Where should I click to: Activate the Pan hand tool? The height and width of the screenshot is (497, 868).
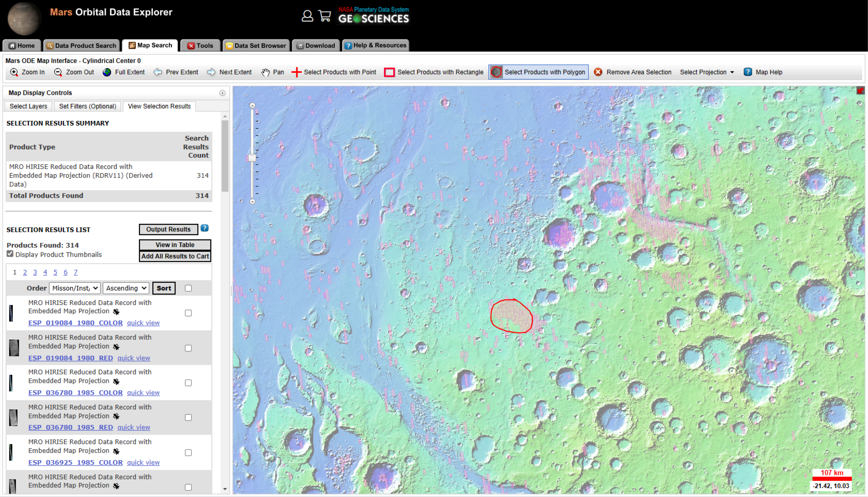[x=272, y=72]
